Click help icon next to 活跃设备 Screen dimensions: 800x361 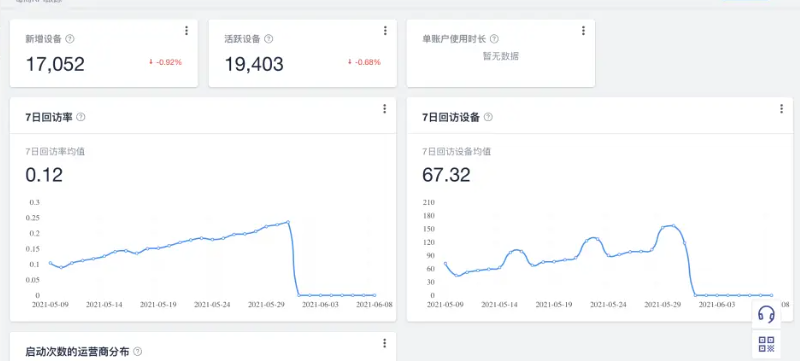(268, 39)
